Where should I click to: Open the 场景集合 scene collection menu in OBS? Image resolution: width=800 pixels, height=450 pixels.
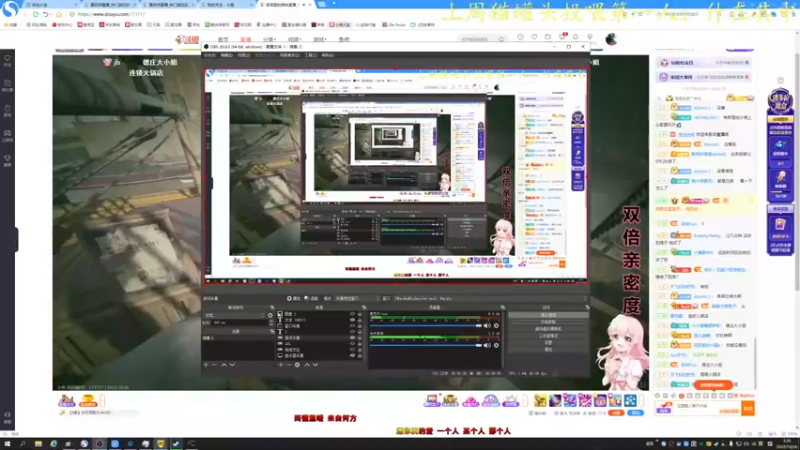pos(289,55)
